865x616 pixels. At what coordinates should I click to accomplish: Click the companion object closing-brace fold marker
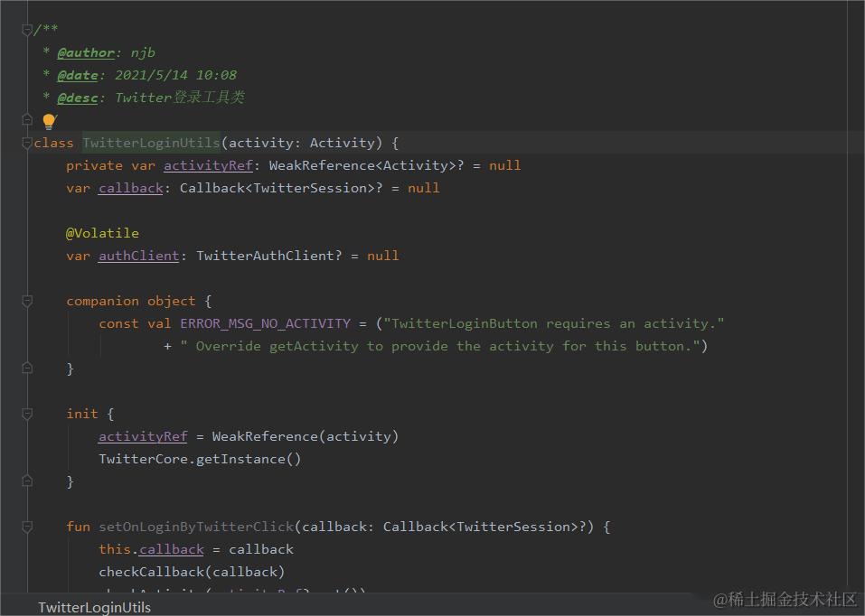coord(26,369)
